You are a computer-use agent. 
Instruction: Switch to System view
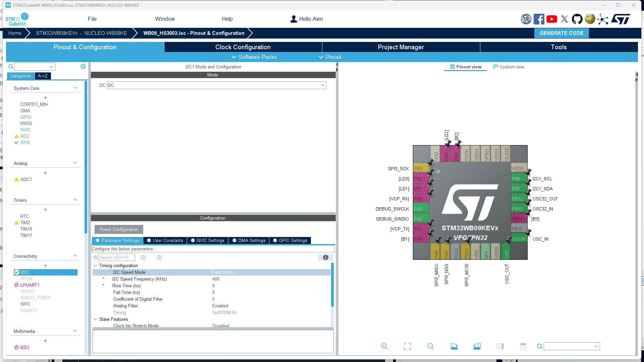click(x=509, y=67)
